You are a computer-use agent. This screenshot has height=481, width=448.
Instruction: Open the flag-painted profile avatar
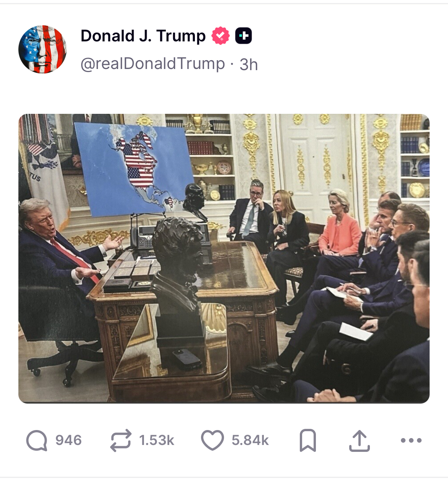tap(43, 49)
